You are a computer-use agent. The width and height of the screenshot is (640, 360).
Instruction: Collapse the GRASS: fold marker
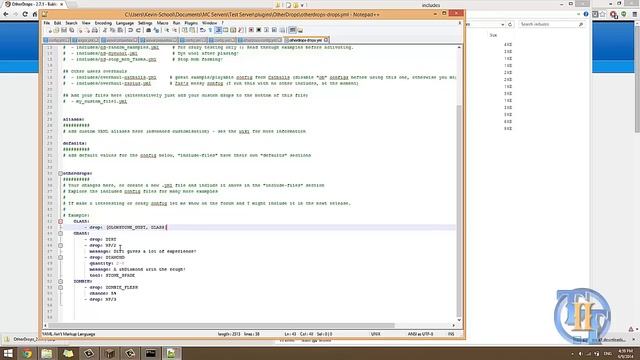pos(60,233)
